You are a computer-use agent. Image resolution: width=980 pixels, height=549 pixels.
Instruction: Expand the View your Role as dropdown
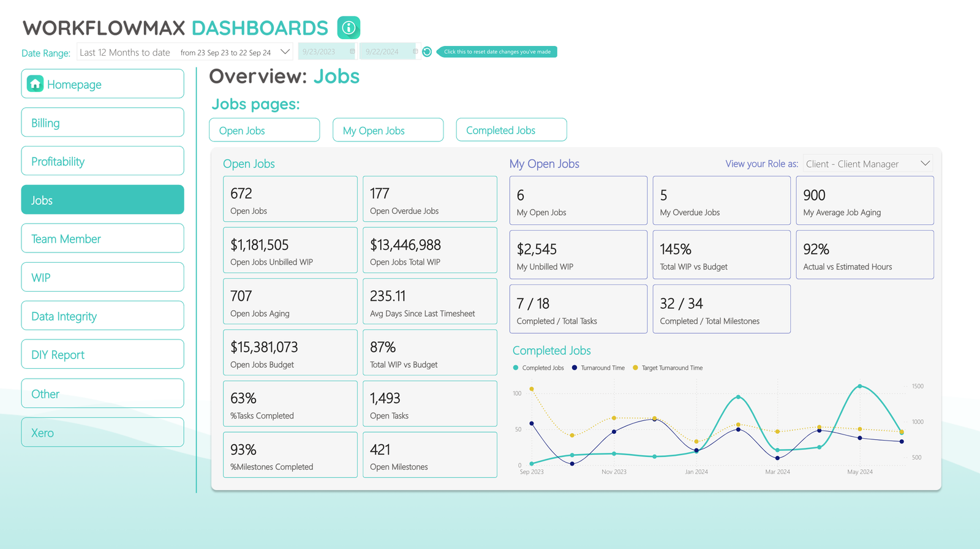click(x=925, y=164)
